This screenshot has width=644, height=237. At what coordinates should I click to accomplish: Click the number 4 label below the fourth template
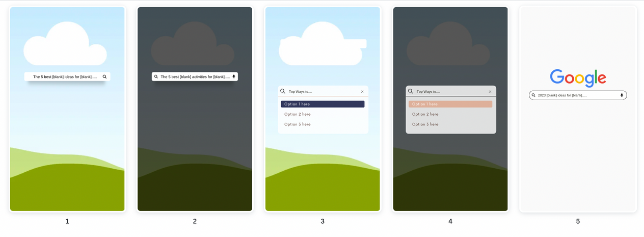tap(450, 221)
